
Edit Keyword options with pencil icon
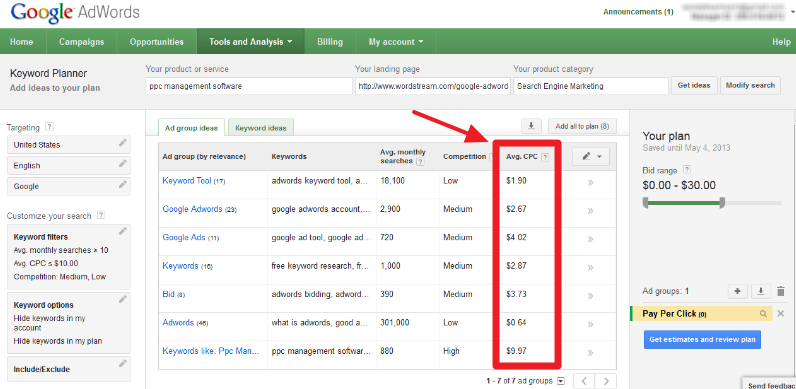click(x=122, y=300)
